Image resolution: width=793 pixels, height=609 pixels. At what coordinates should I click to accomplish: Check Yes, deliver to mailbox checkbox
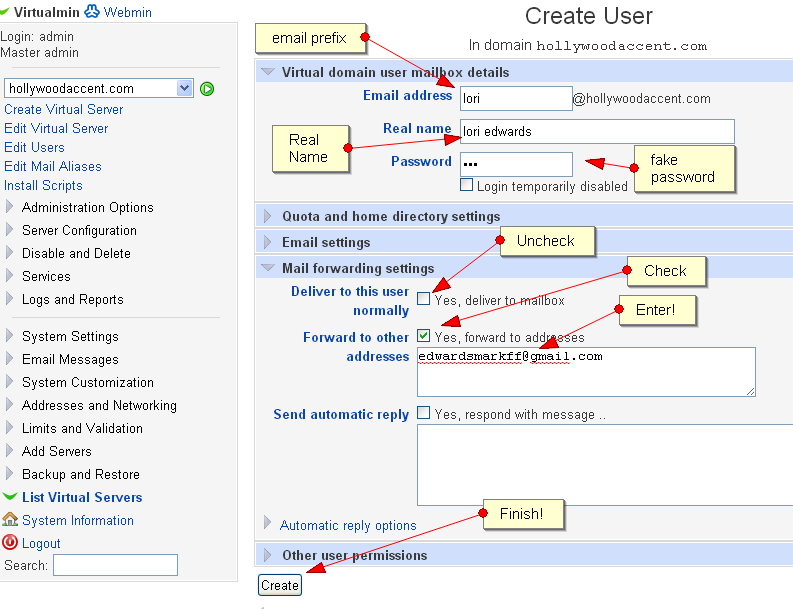pos(424,298)
